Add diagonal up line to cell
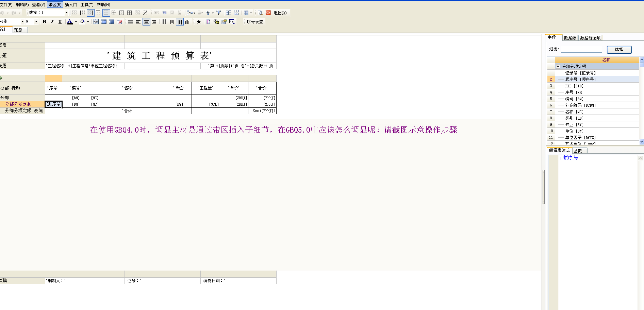 [145, 13]
